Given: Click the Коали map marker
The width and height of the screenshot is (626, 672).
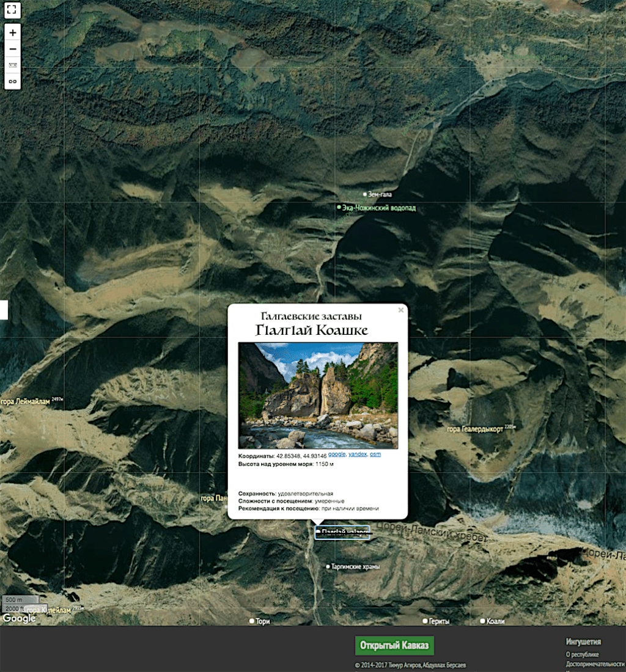Looking at the screenshot, I should click(x=482, y=621).
